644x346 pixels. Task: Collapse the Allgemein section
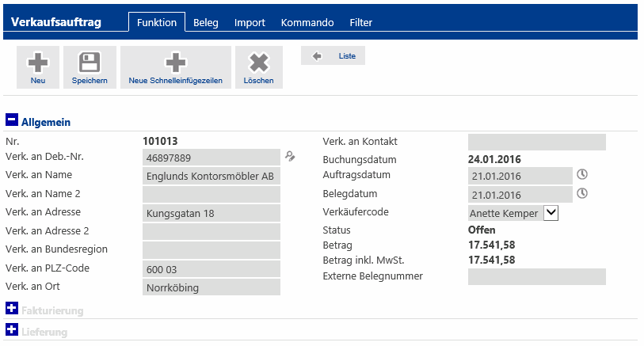coord(12,120)
